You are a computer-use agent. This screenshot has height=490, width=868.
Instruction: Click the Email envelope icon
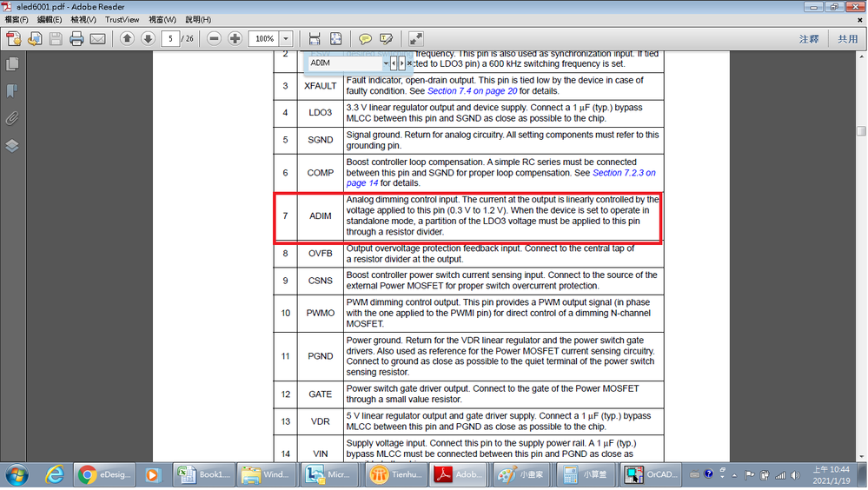[x=98, y=39]
